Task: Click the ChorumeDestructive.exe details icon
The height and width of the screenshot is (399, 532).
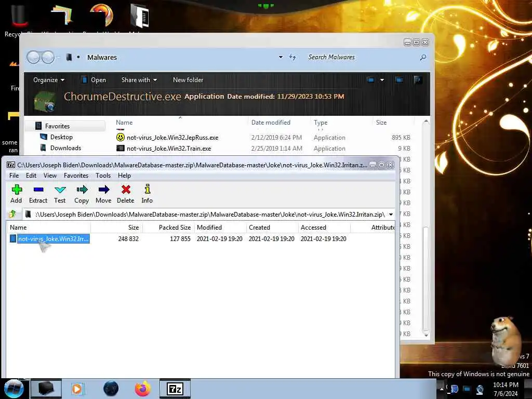Action: [x=45, y=101]
